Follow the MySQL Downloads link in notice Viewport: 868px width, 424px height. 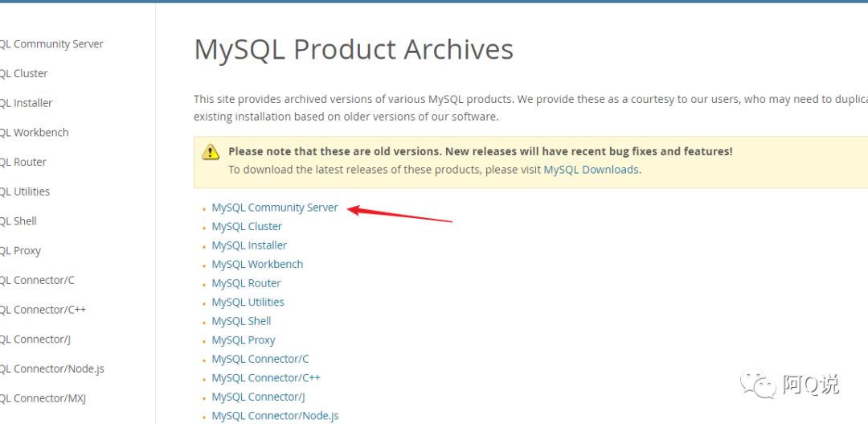[x=592, y=170]
